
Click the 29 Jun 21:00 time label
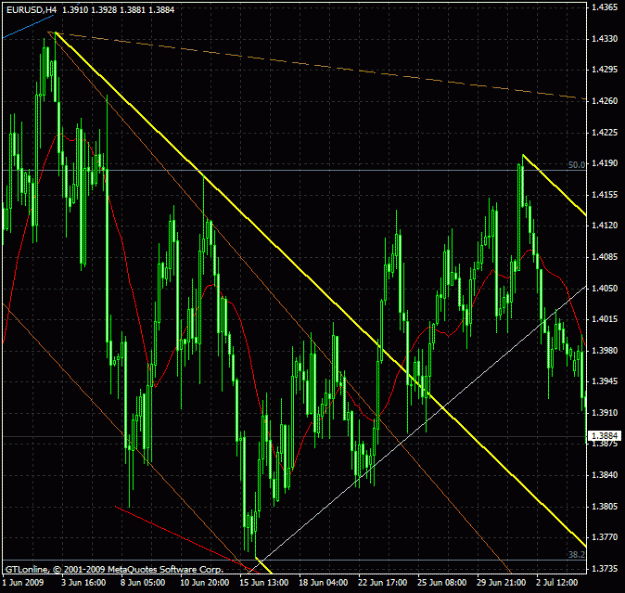pyautogui.click(x=501, y=583)
